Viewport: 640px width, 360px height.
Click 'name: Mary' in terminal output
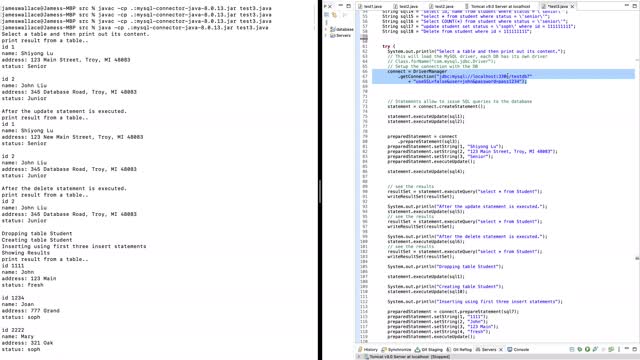(18, 336)
